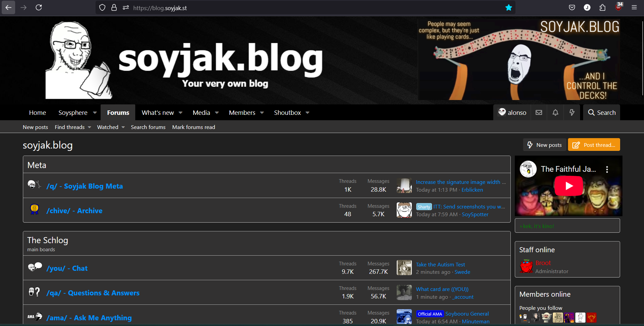644x326 pixels.
Task: Open What's new nav item
Action: (158, 112)
